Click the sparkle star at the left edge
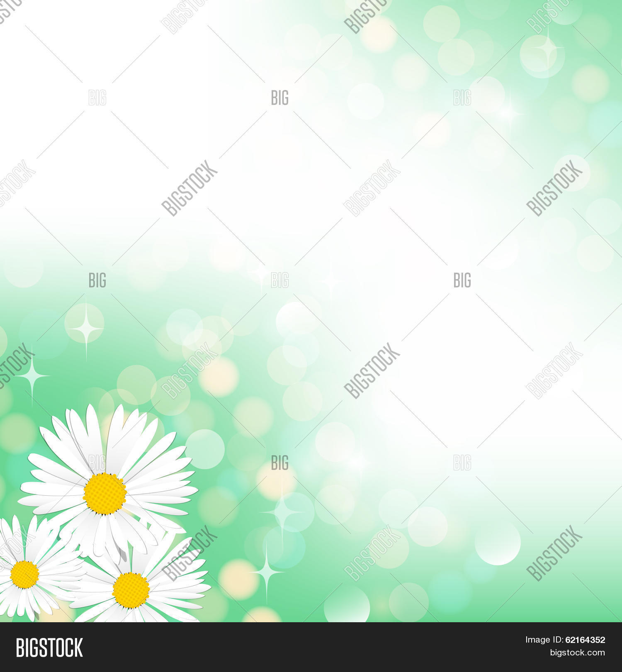The height and width of the screenshot is (672, 622). (32, 376)
